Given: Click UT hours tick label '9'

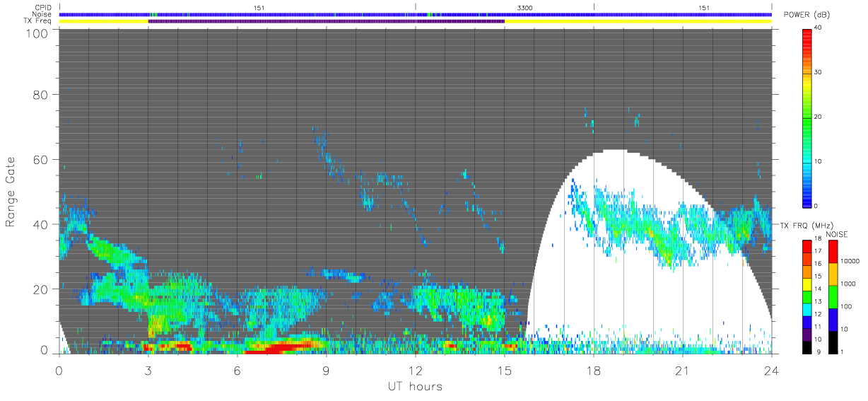Looking at the screenshot, I should [327, 370].
